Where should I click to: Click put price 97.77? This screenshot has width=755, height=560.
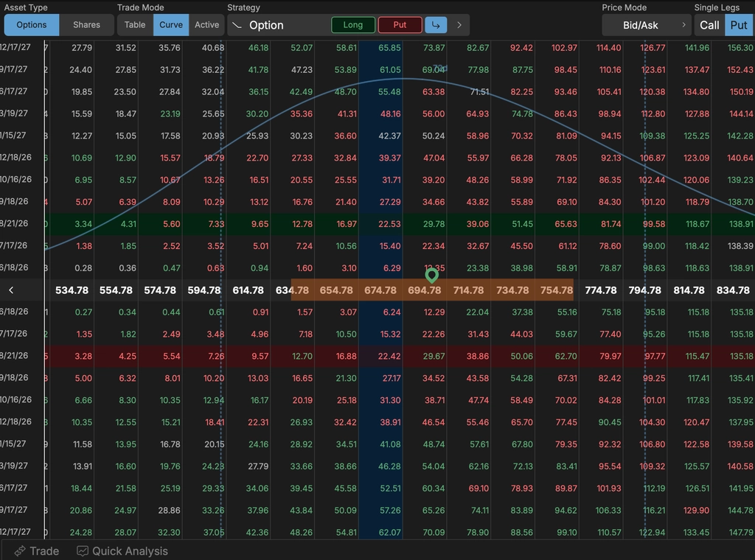pos(655,356)
